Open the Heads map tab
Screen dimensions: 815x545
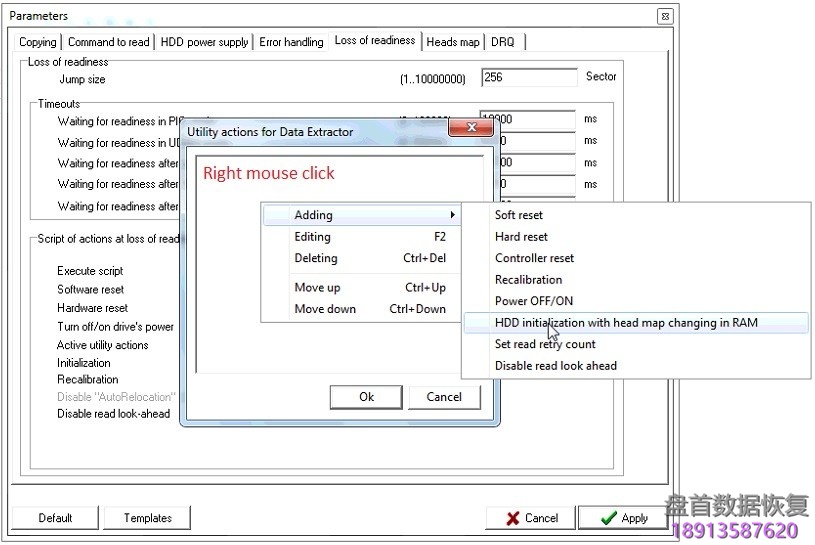coord(453,42)
